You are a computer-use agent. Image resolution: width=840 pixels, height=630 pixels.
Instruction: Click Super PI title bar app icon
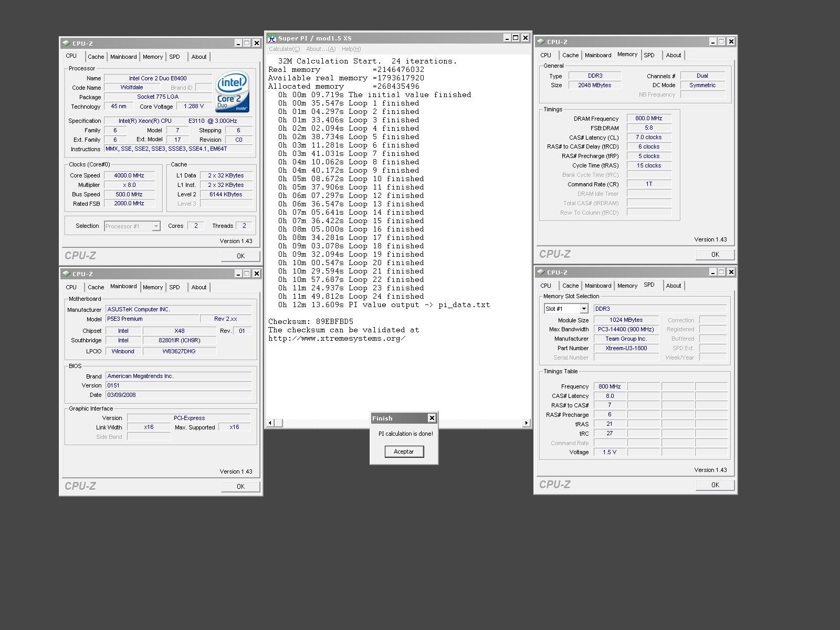[271, 38]
